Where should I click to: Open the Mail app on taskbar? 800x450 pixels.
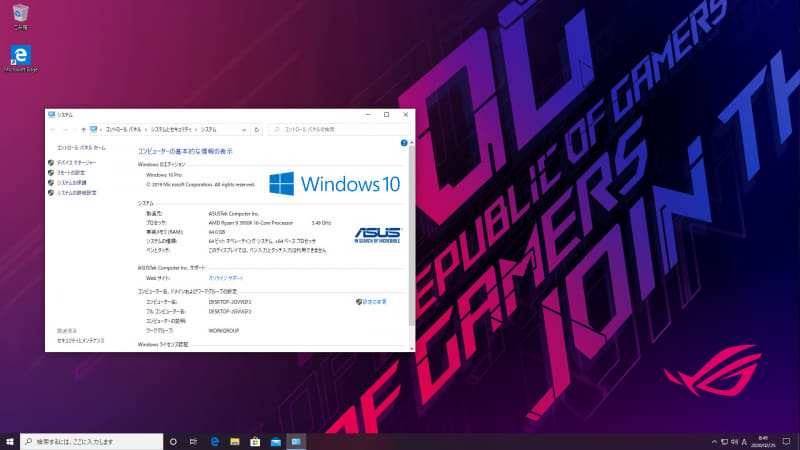click(x=276, y=441)
